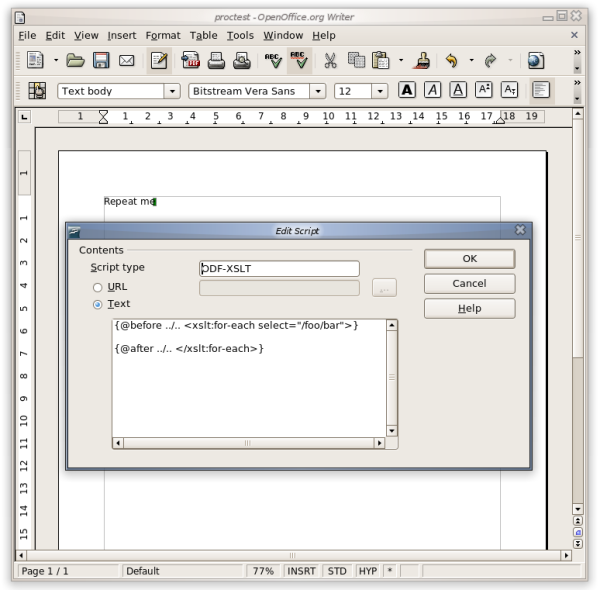The image size is (600, 590).
Task: Click the Print File Directly icon
Action: [216, 60]
